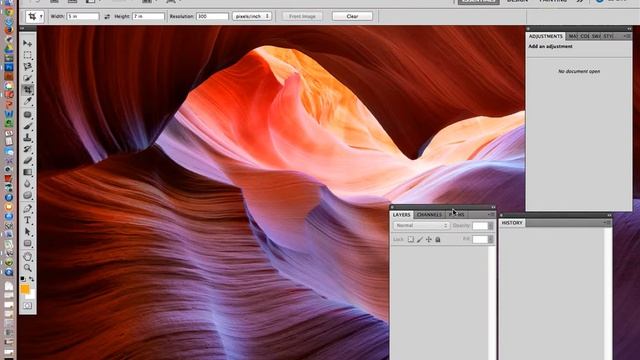Select the Rectangle shape tool
Viewport: 640px width, 360px height.
(27, 243)
